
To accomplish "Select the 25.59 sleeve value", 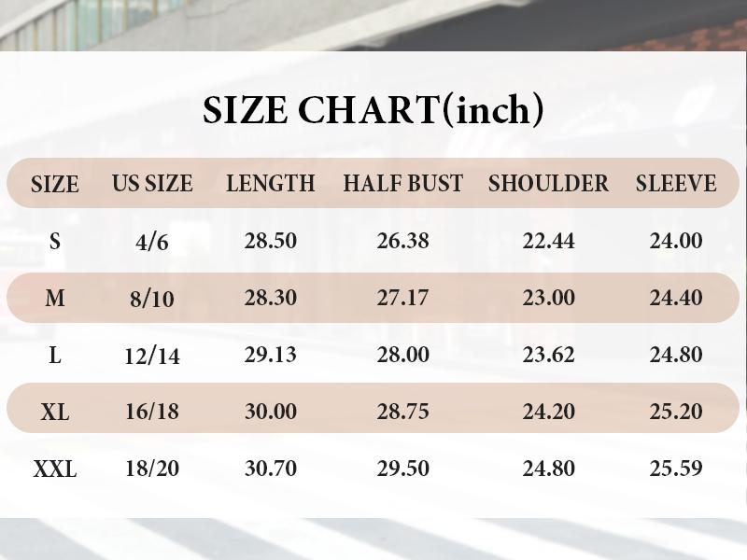I will [x=676, y=469].
